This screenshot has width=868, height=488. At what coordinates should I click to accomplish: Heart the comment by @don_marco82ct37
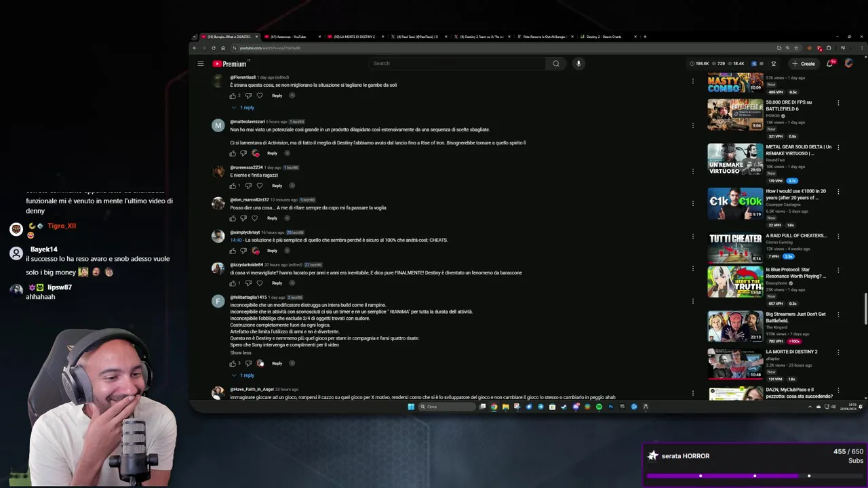pos(254,218)
